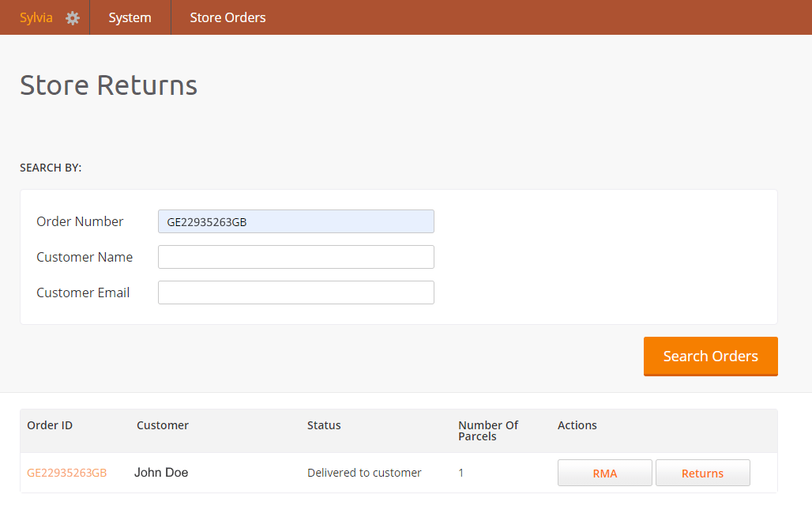
Task: Click the Customer Name label
Action: [85, 257]
